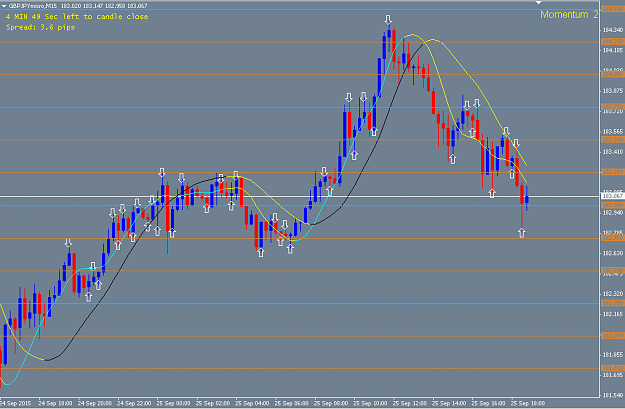Click the '25 Sep 08:00' time axis label
The width and height of the screenshot is (625, 409).
331,403
